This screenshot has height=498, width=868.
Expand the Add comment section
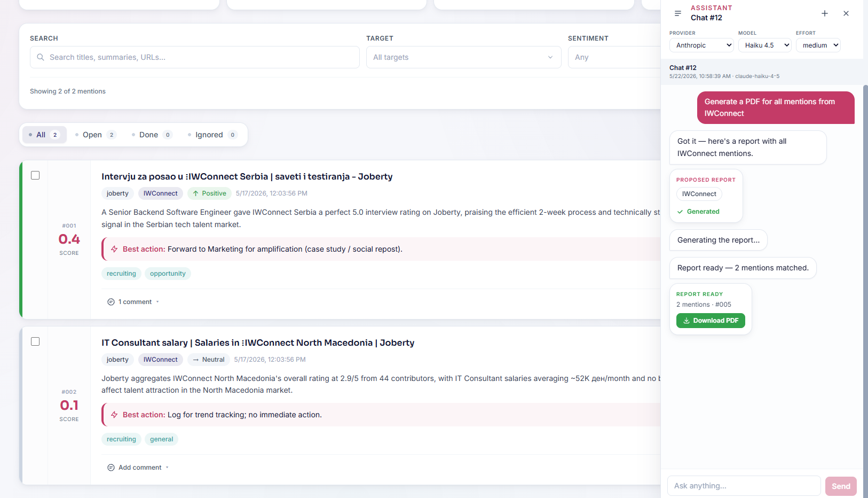pos(138,468)
